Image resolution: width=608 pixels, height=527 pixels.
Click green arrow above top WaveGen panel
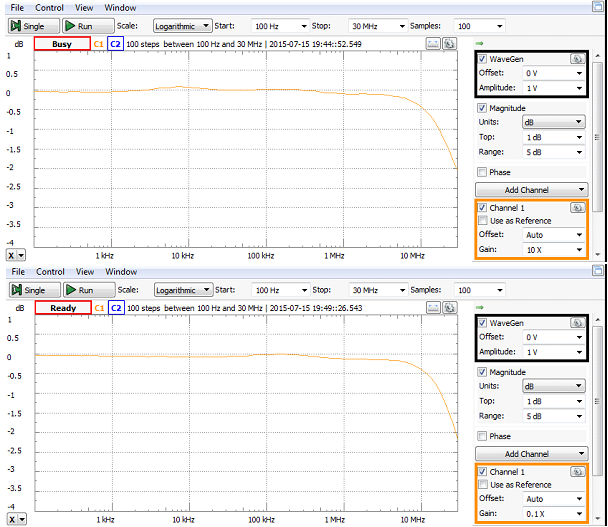[480, 43]
